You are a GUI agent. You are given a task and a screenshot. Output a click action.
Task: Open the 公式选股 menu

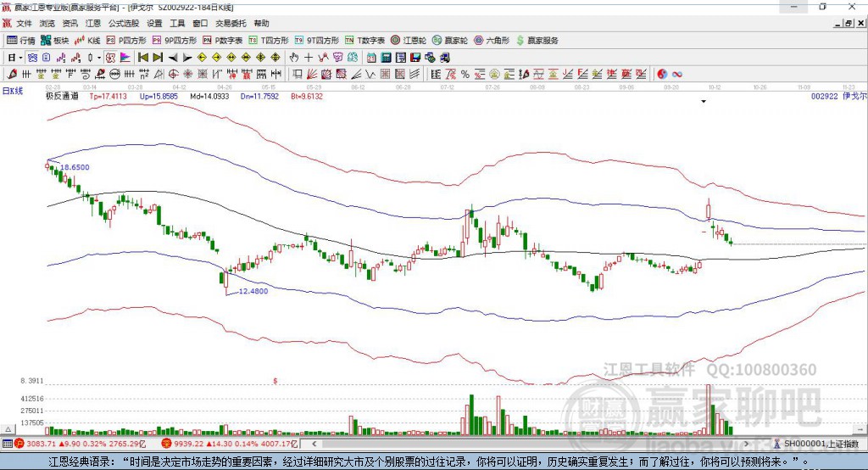124,23
